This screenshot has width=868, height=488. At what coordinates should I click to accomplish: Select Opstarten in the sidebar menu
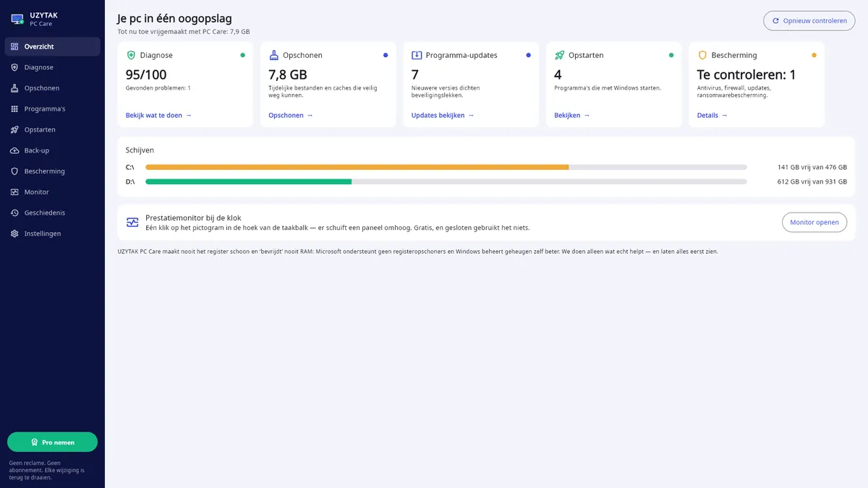pos(52,129)
